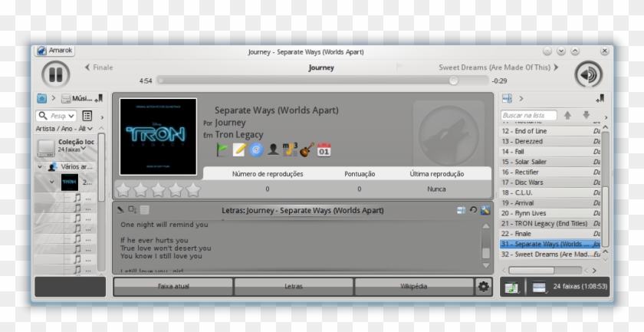Rate the track three stars

coord(158,190)
